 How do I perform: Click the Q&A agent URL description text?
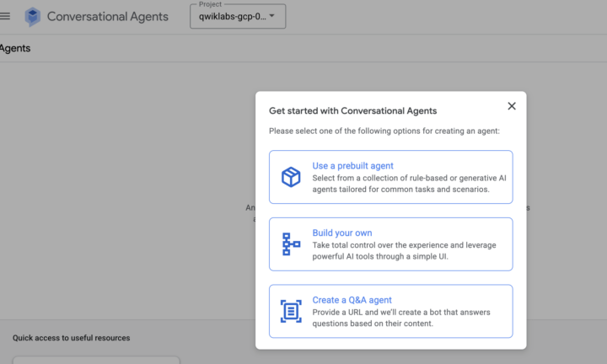click(x=401, y=318)
